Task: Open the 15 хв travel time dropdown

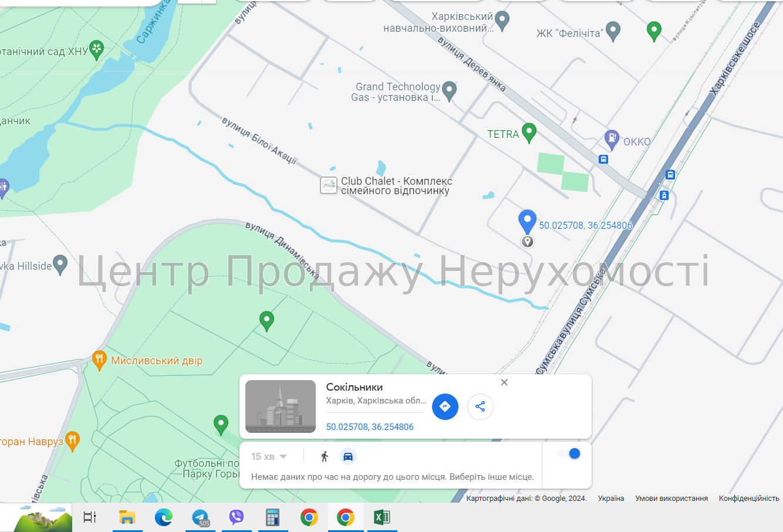Action: pos(269,456)
